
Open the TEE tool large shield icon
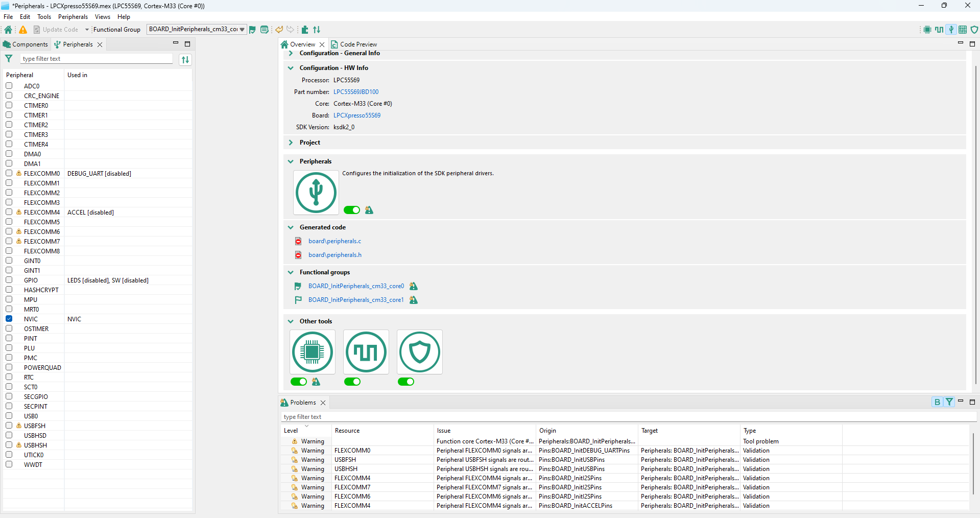(420, 352)
